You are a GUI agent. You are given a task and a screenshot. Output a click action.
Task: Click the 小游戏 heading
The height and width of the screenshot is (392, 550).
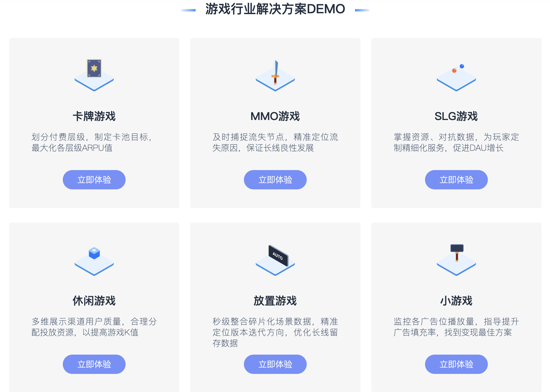456,301
